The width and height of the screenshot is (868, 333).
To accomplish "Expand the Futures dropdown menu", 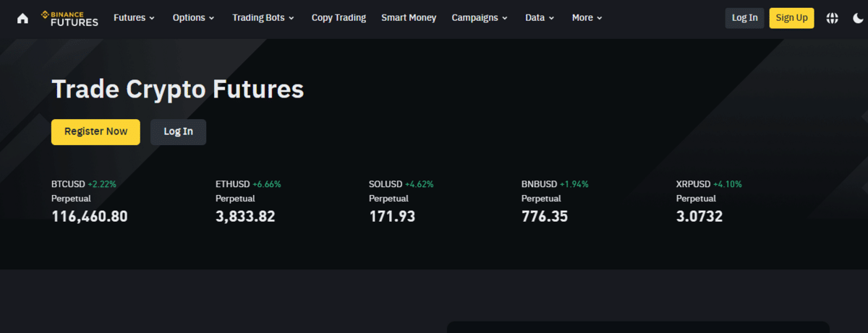I will pos(135,18).
